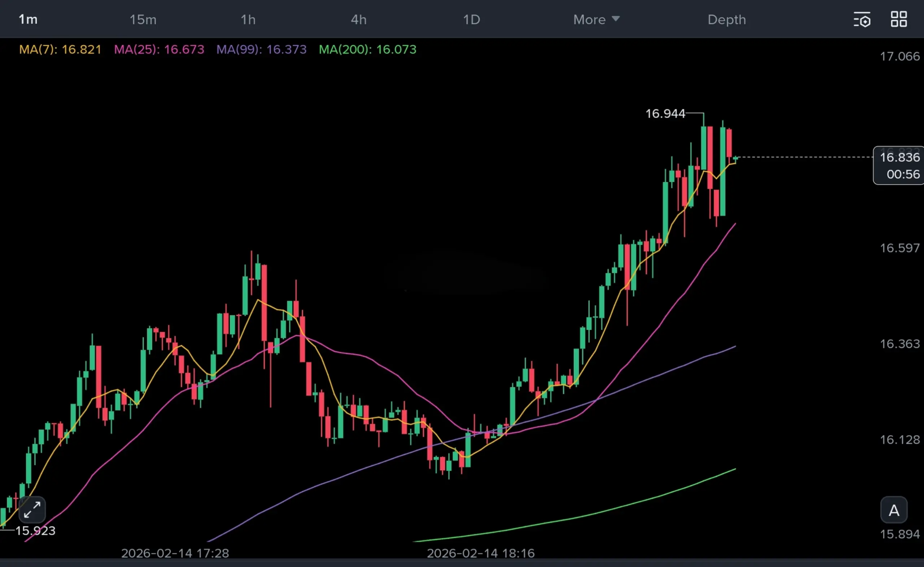Click the MA(7) indicator label

click(x=60, y=49)
